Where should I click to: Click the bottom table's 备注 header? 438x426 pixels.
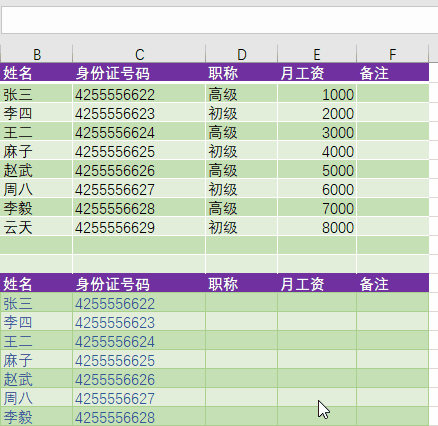(393, 283)
